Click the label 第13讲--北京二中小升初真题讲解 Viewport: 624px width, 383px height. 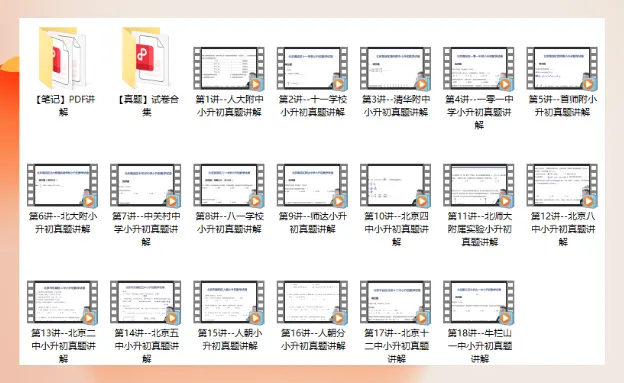pos(63,346)
